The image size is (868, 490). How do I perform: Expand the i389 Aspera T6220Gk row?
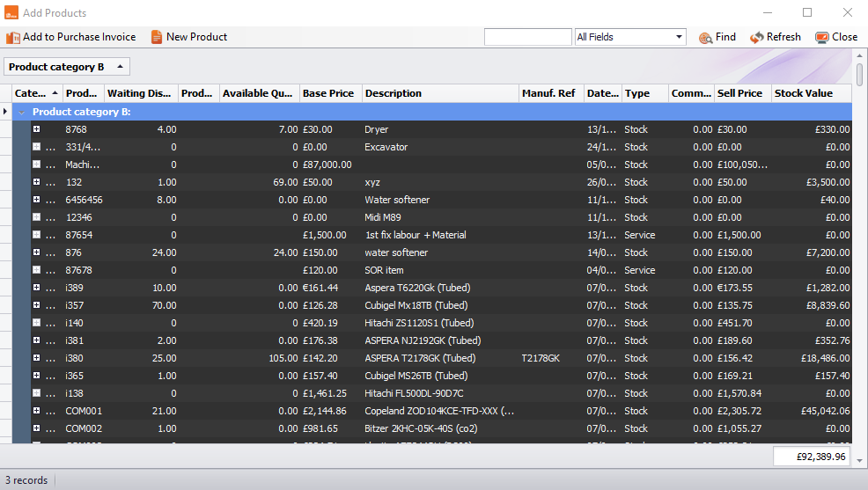pyautogui.click(x=37, y=288)
